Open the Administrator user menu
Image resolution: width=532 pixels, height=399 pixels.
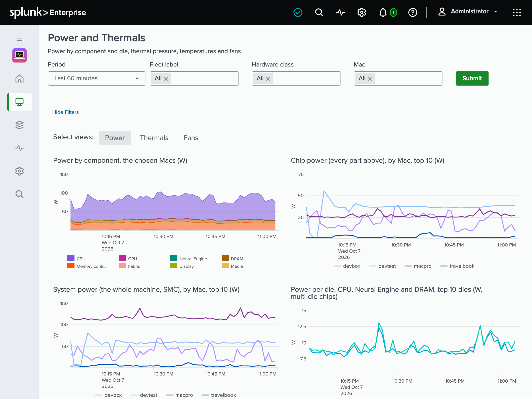pos(468,12)
